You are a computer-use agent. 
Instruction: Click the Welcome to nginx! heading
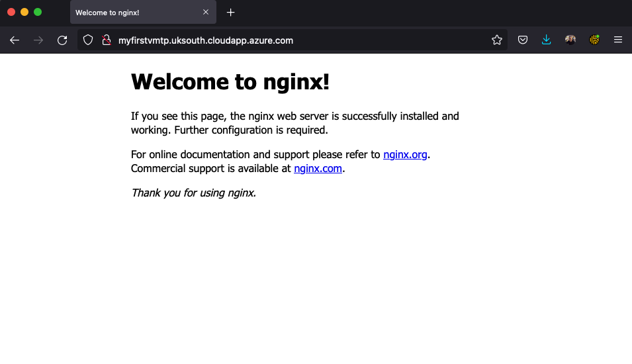230,82
